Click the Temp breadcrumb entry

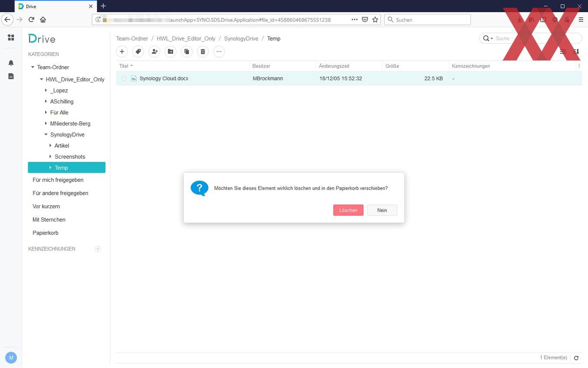tap(274, 39)
